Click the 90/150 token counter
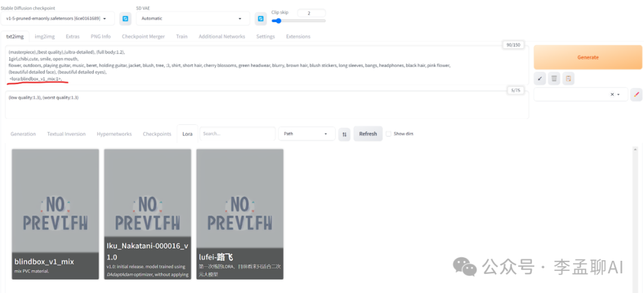644x293 pixels. click(x=513, y=45)
